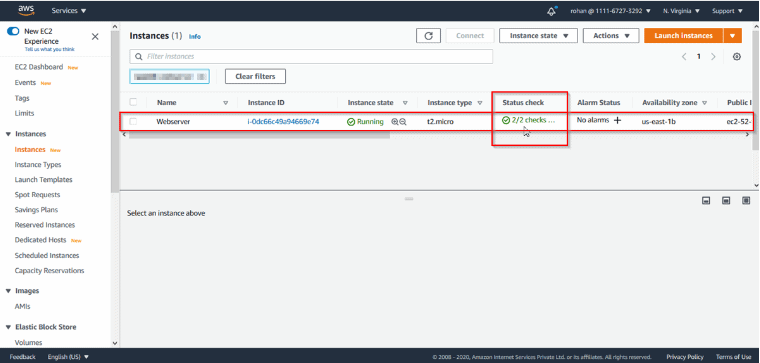The height and width of the screenshot is (363, 760).
Task: Open Volumes in sidebar
Action: [28, 343]
